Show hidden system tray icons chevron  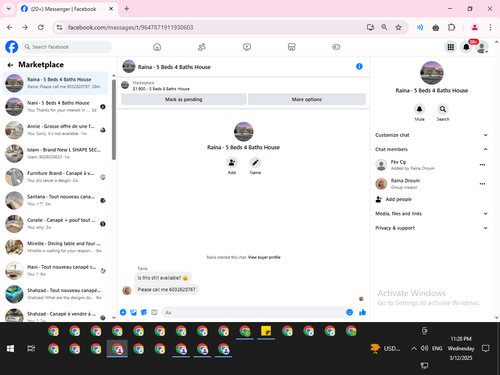click(x=414, y=349)
